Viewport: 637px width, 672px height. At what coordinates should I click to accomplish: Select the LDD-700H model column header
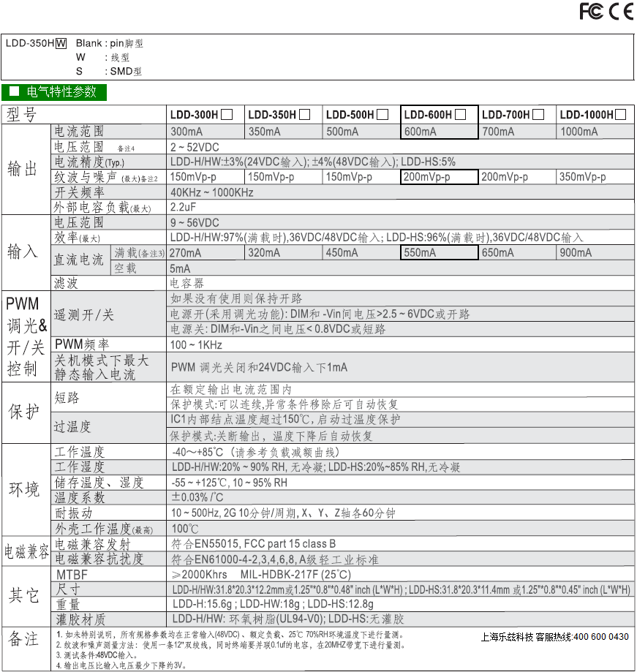(x=517, y=114)
